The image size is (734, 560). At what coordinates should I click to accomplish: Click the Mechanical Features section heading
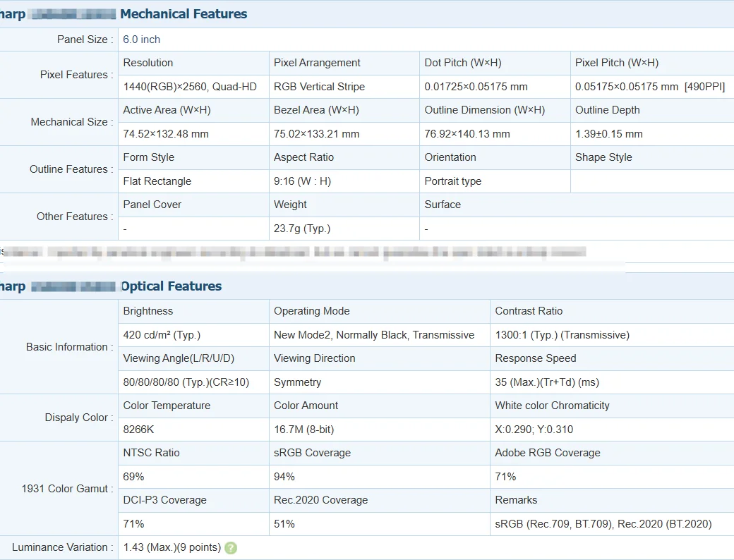(x=183, y=14)
